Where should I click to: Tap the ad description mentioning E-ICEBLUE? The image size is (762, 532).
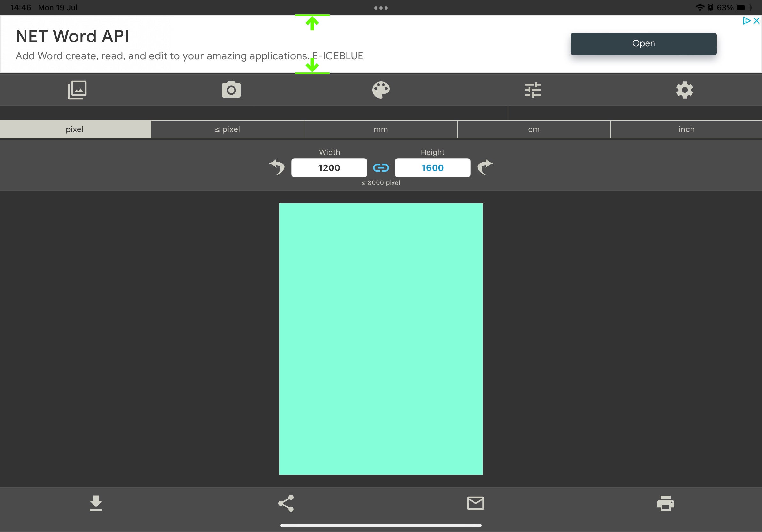[189, 56]
